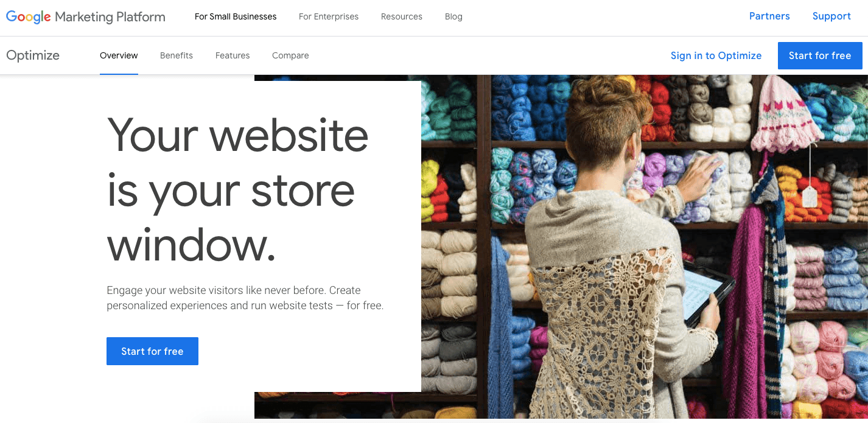
Task: Go to For Enterprises section
Action: click(329, 16)
